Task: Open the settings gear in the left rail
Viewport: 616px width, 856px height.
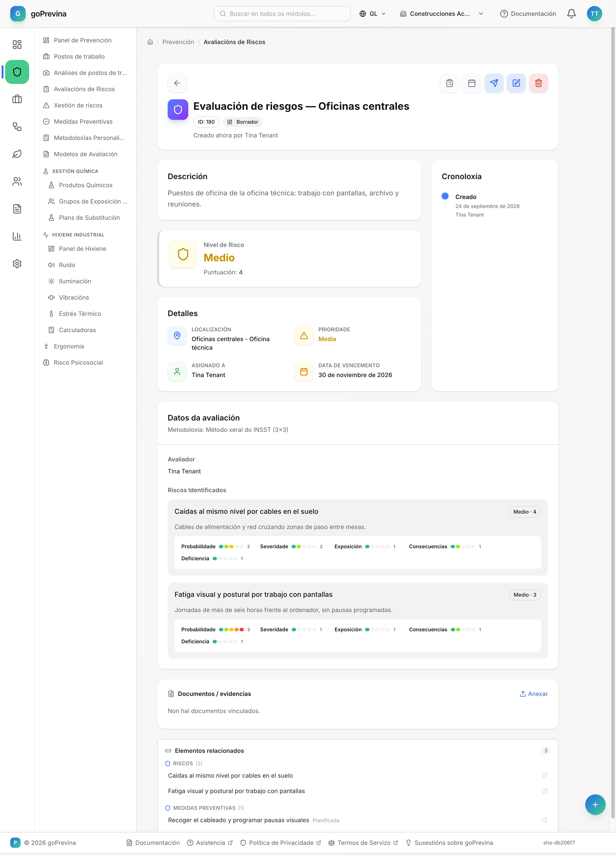Action: 17,263
